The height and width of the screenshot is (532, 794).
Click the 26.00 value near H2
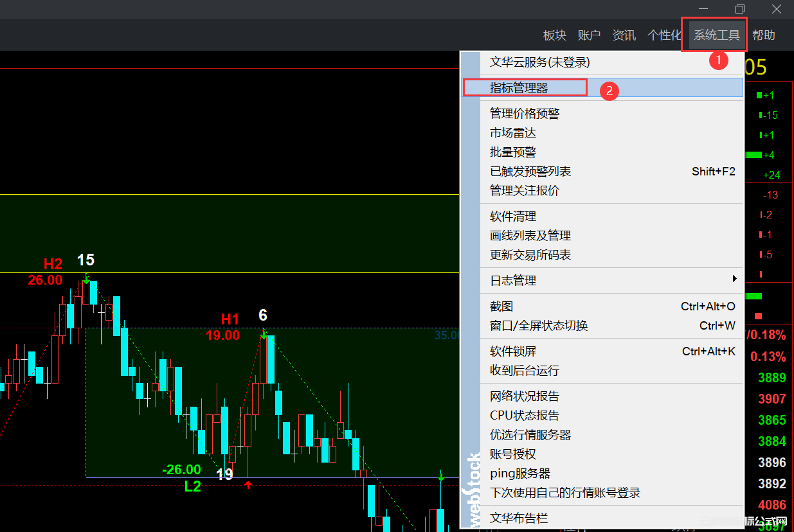[x=45, y=280]
